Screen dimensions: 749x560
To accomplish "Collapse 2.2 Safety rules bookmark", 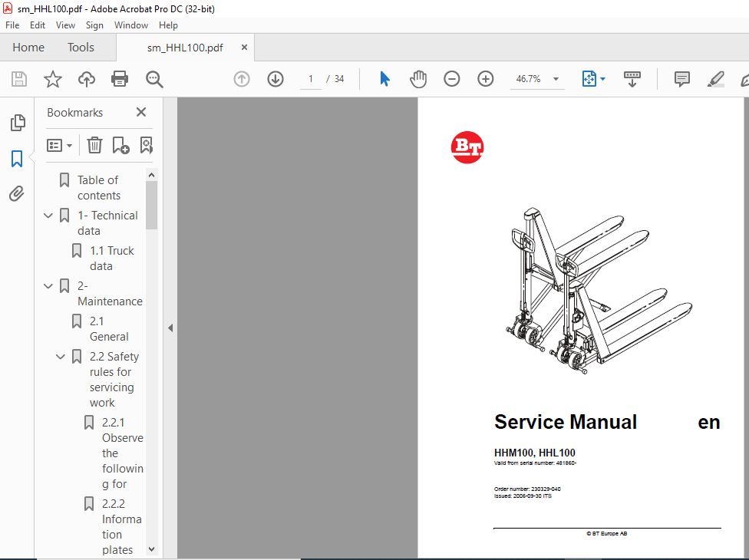I will pyautogui.click(x=61, y=357).
